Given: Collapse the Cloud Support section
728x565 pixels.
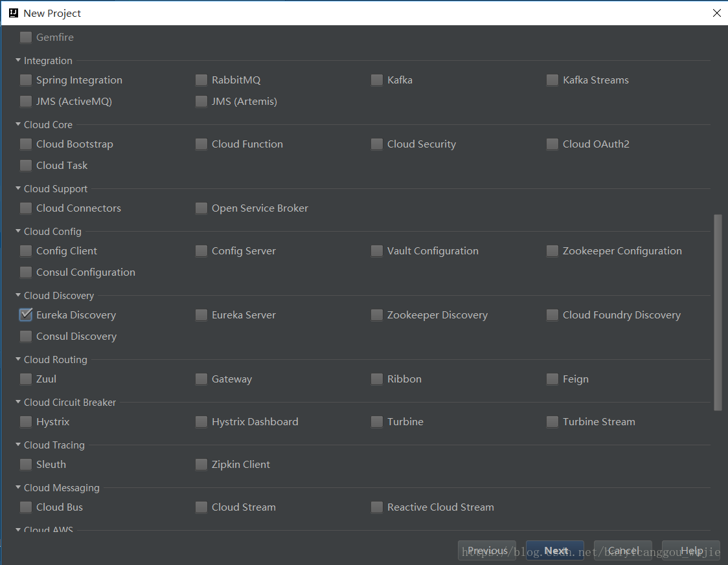Looking at the screenshot, I should pyautogui.click(x=18, y=188).
